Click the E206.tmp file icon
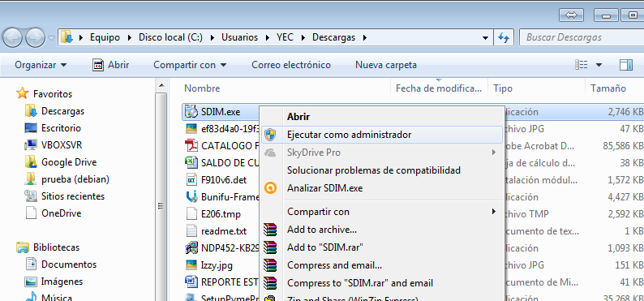644x301 pixels. click(191, 214)
